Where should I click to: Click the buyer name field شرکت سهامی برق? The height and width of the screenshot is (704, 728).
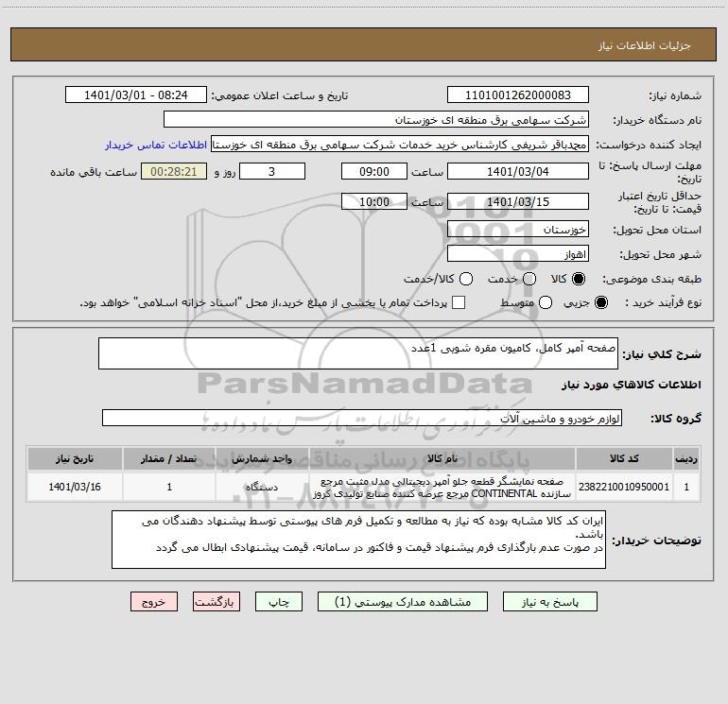pos(376,120)
